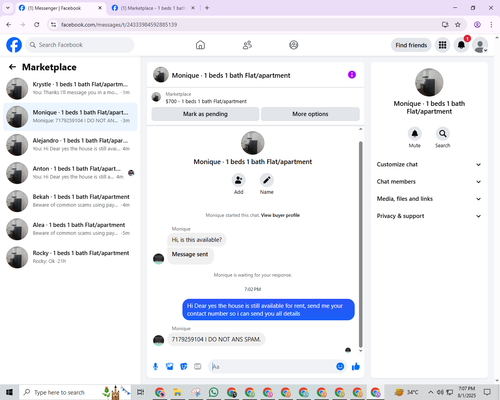The height and width of the screenshot is (400, 500).
Task: Open the account profile avatar menu
Action: click(480, 45)
